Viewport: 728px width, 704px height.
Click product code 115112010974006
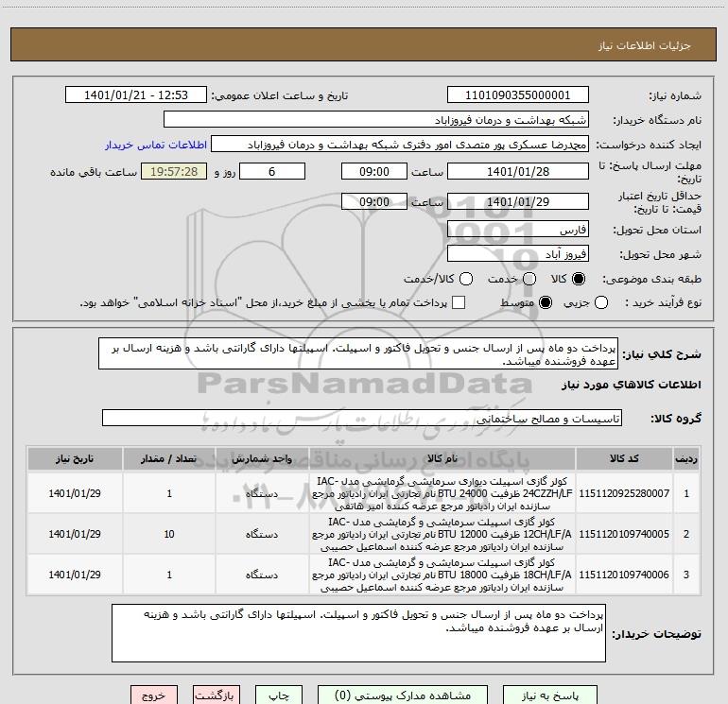[x=624, y=575]
